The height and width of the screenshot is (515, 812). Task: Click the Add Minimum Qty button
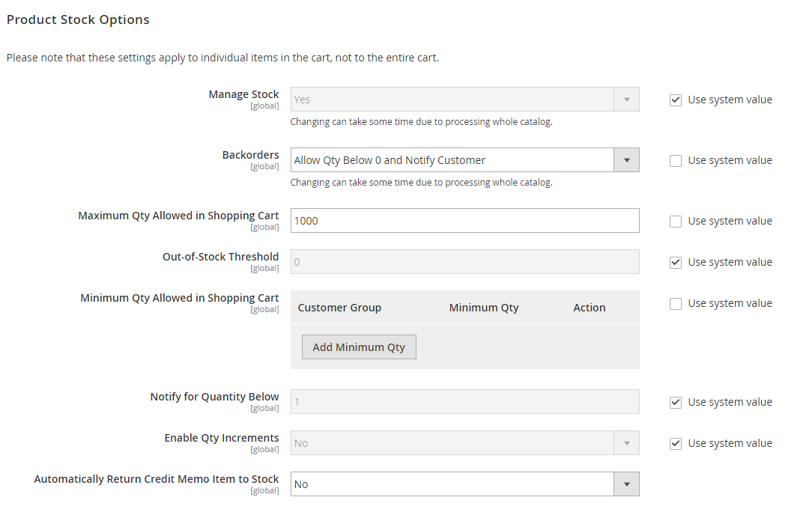tap(359, 347)
